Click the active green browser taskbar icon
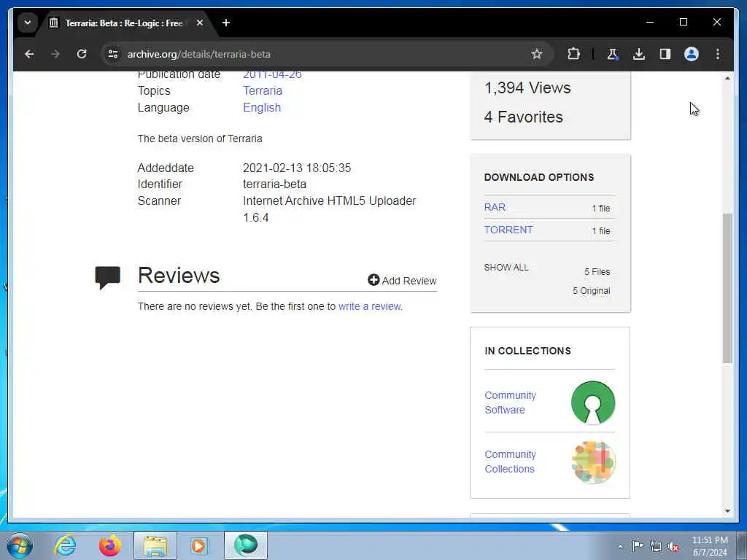Image resolution: width=747 pixels, height=560 pixels. coord(246,545)
